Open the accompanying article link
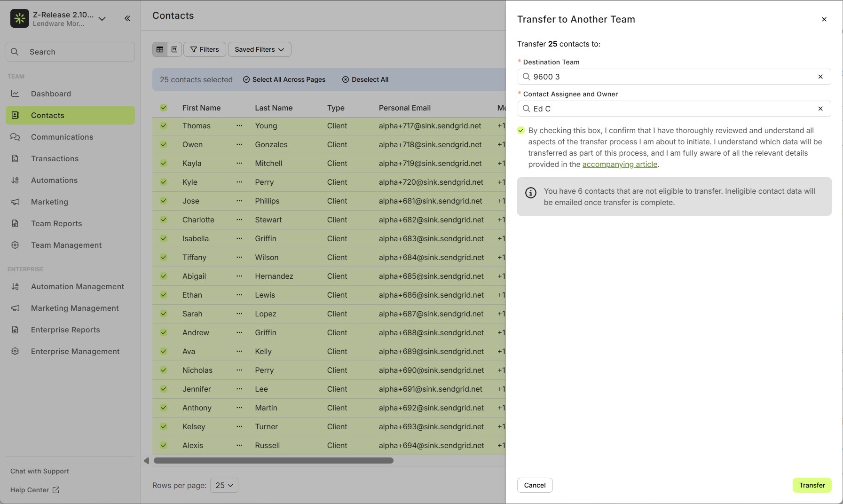 [x=620, y=164]
